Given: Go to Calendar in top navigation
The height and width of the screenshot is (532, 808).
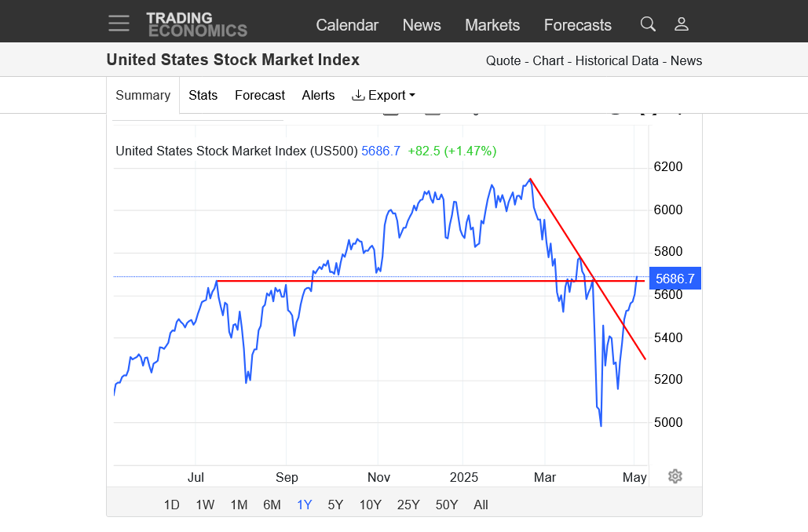Looking at the screenshot, I should click(x=347, y=25).
